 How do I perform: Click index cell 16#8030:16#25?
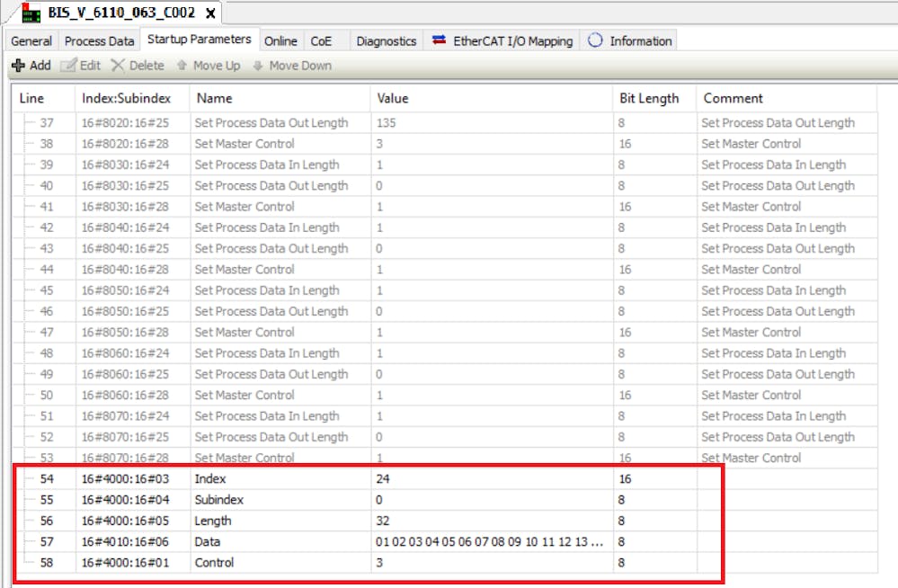[x=125, y=186]
